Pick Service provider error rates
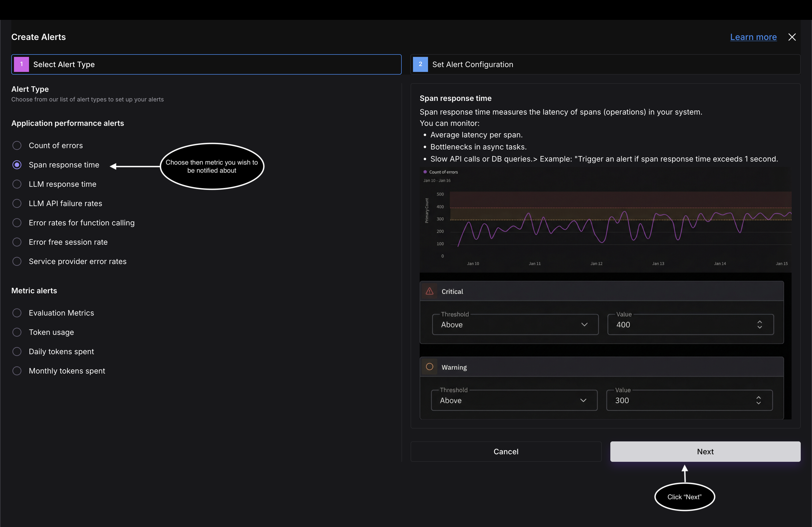Viewport: 812px width, 527px height. (17, 261)
